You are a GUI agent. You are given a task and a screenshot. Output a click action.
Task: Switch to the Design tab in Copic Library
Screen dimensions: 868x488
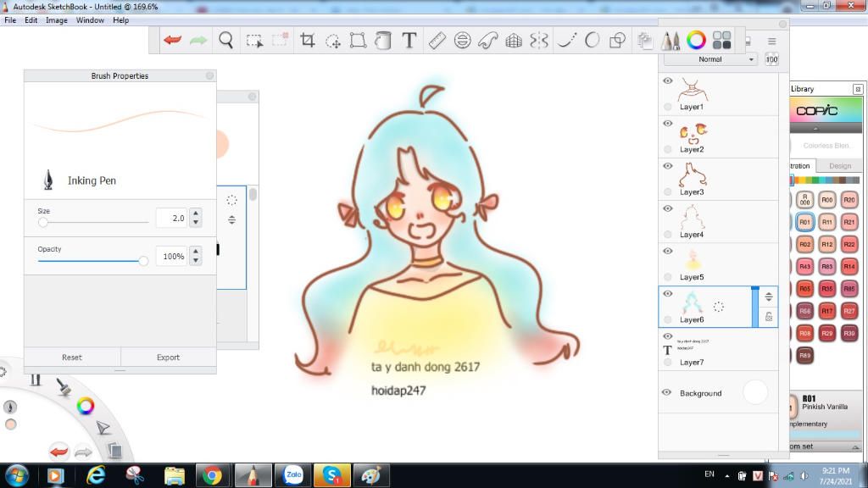pyautogui.click(x=840, y=166)
